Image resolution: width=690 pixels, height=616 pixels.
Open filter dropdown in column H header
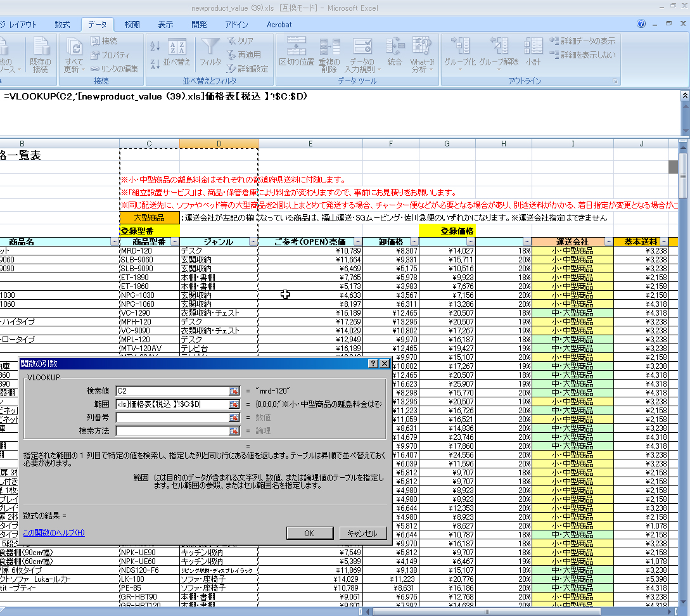[x=527, y=242]
